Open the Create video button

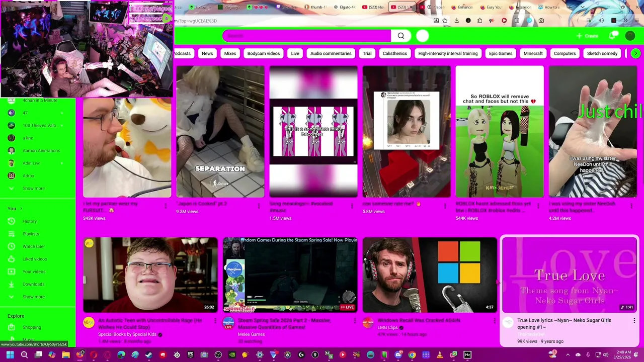(587, 36)
